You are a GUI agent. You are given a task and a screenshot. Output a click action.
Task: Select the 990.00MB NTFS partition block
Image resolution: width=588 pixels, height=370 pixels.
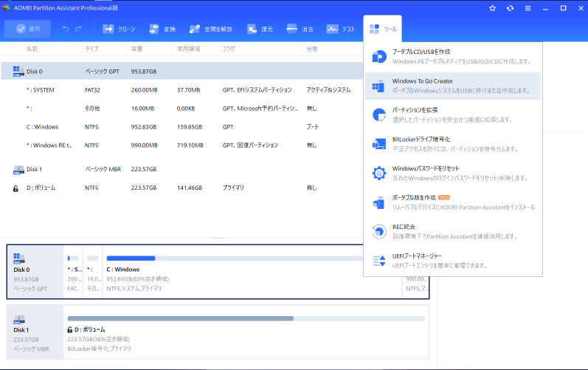(415, 287)
